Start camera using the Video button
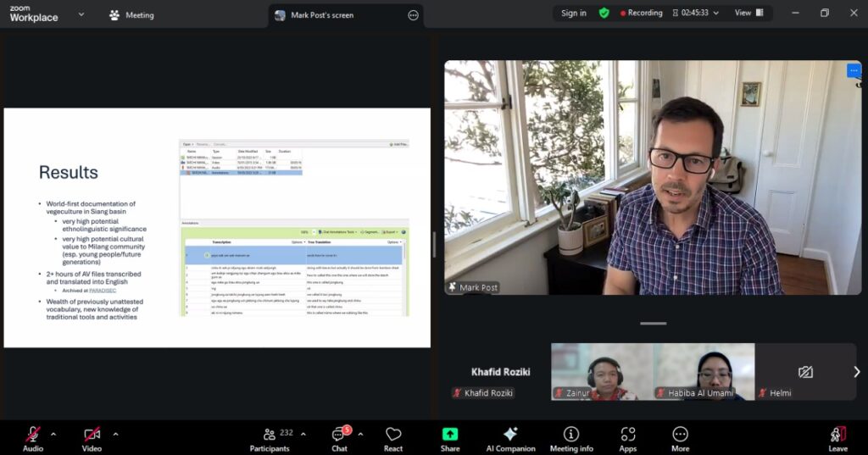868x455 pixels. click(x=92, y=437)
